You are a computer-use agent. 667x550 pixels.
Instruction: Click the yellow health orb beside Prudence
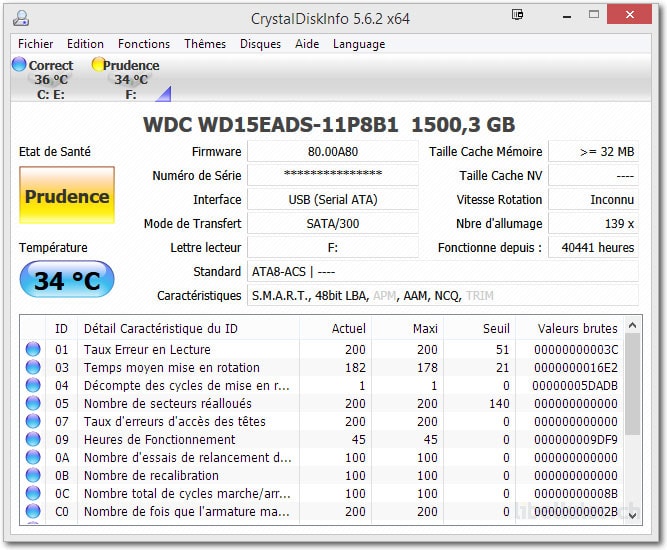pos(98,65)
